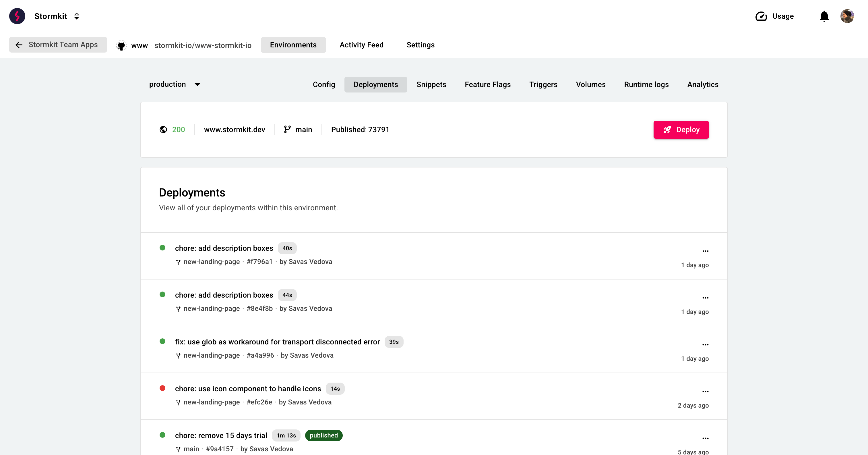The width and height of the screenshot is (868, 455).
Task: Open the app Settings tab
Action: pos(420,45)
